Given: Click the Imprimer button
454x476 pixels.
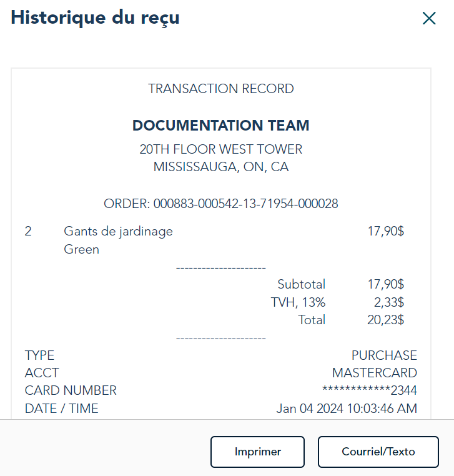Looking at the screenshot, I should point(257,452).
